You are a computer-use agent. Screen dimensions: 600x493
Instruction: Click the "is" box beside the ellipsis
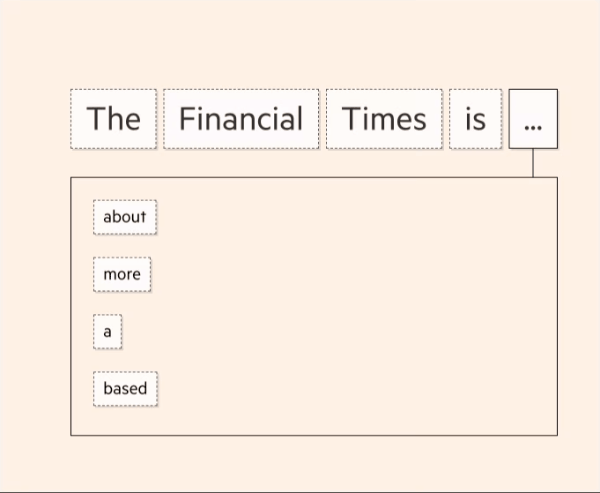pos(475,119)
